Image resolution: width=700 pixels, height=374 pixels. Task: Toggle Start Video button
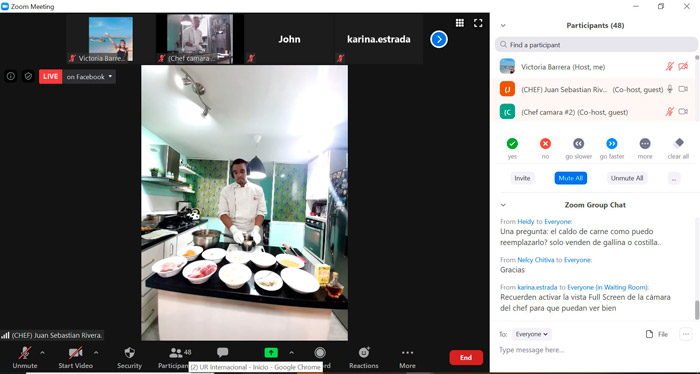pyautogui.click(x=75, y=358)
